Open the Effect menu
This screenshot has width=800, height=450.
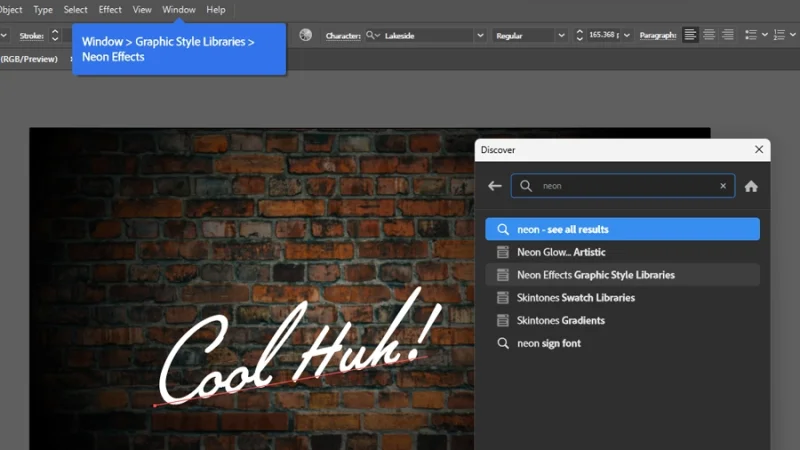click(110, 10)
